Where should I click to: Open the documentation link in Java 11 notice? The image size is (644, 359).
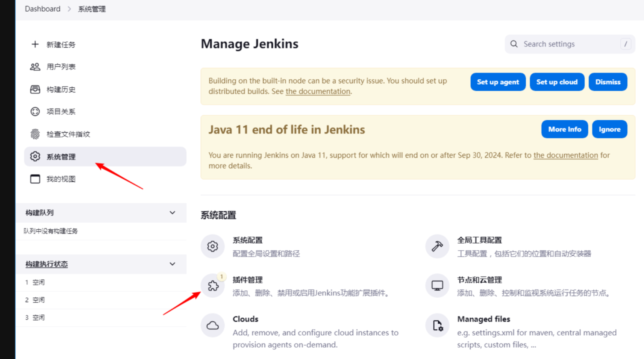565,155
